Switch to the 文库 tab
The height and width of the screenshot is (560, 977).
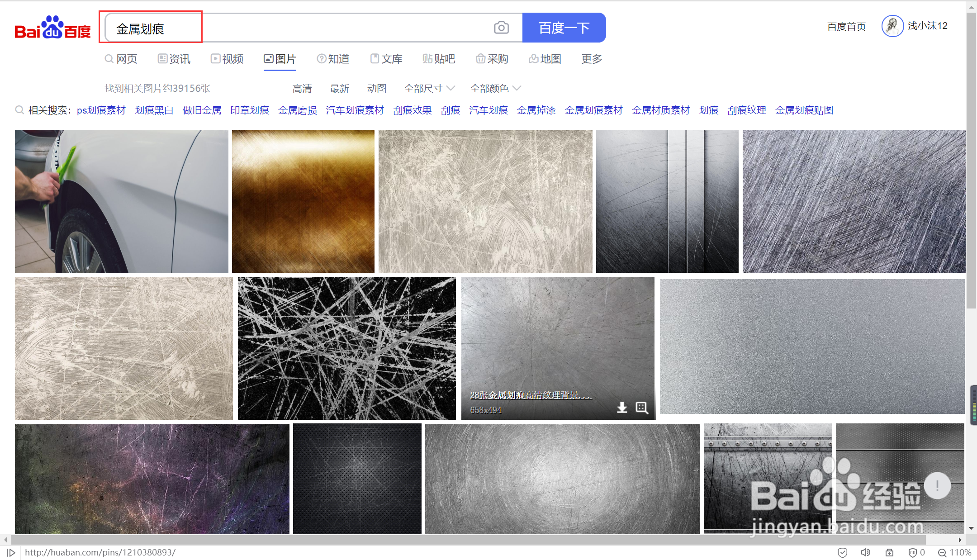tap(386, 59)
